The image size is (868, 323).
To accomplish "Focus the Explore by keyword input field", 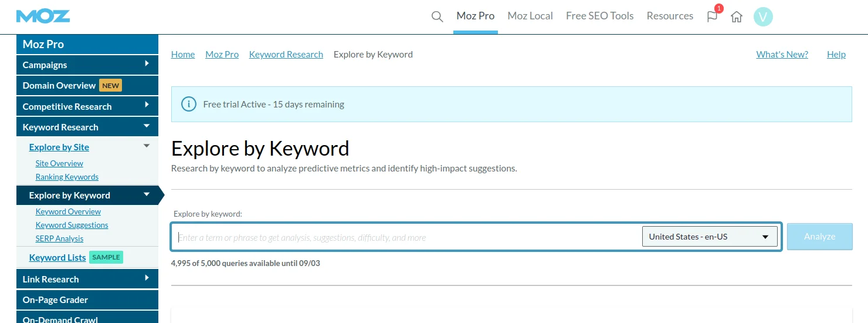I will (406, 237).
